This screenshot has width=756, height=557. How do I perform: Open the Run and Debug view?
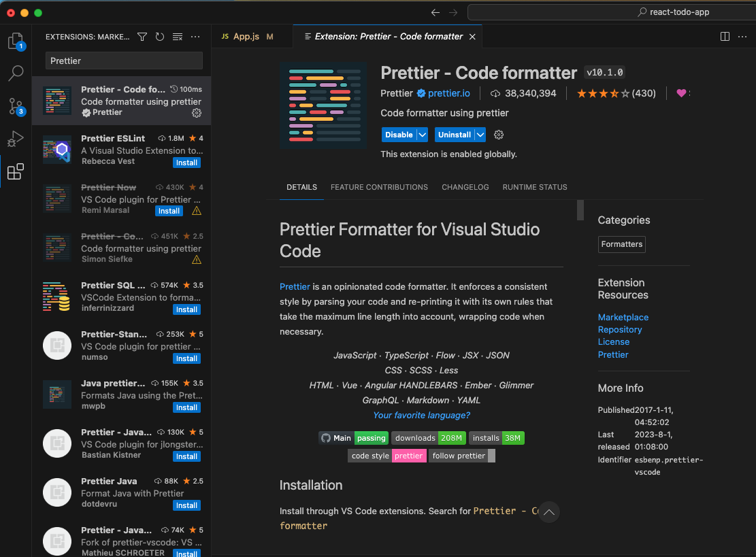click(x=16, y=139)
